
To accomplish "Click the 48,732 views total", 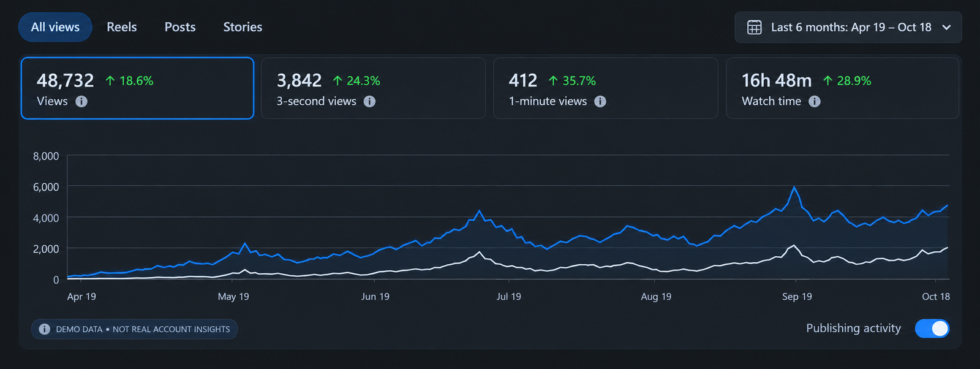I will pyautogui.click(x=66, y=80).
